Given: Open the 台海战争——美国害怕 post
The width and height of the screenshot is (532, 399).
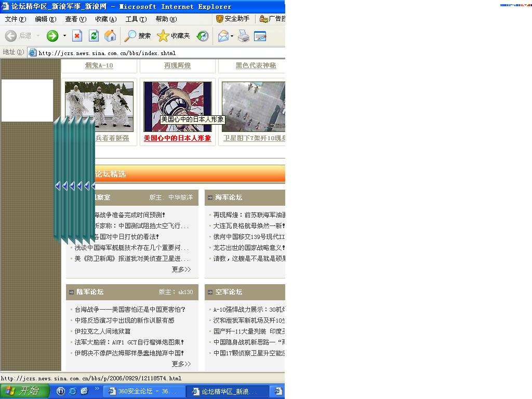Looking at the screenshot, I should pos(130,310).
